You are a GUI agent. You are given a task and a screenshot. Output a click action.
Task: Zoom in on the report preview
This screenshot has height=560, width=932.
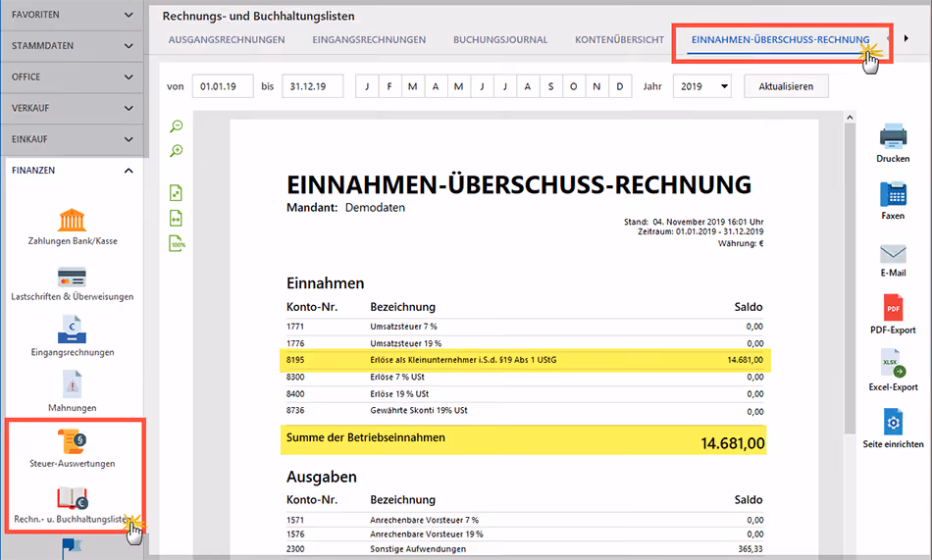(176, 151)
